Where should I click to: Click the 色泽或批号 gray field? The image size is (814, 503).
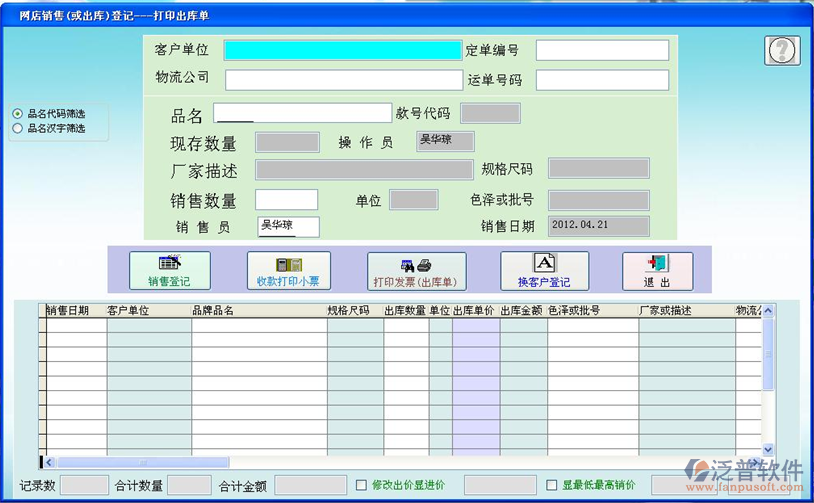[x=599, y=200]
